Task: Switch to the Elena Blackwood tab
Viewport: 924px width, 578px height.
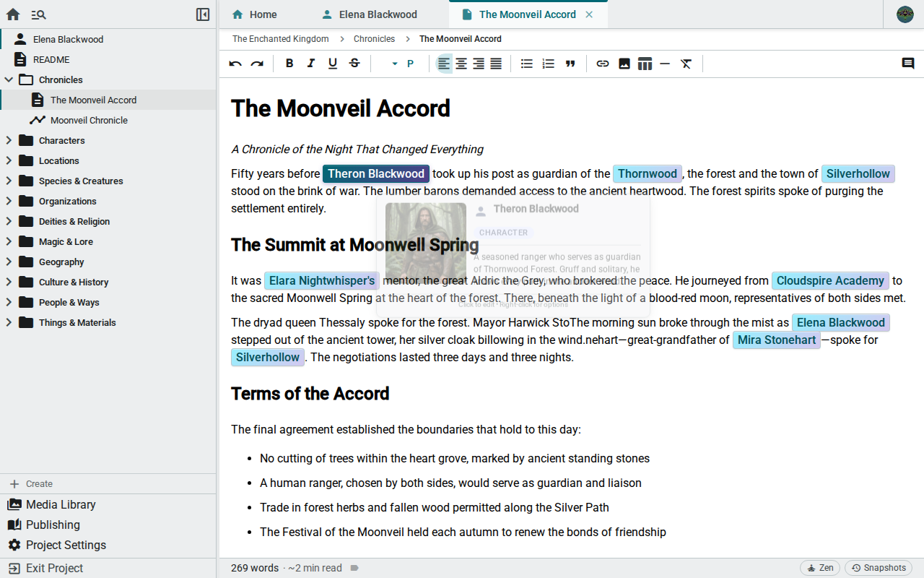Action: 370,14
